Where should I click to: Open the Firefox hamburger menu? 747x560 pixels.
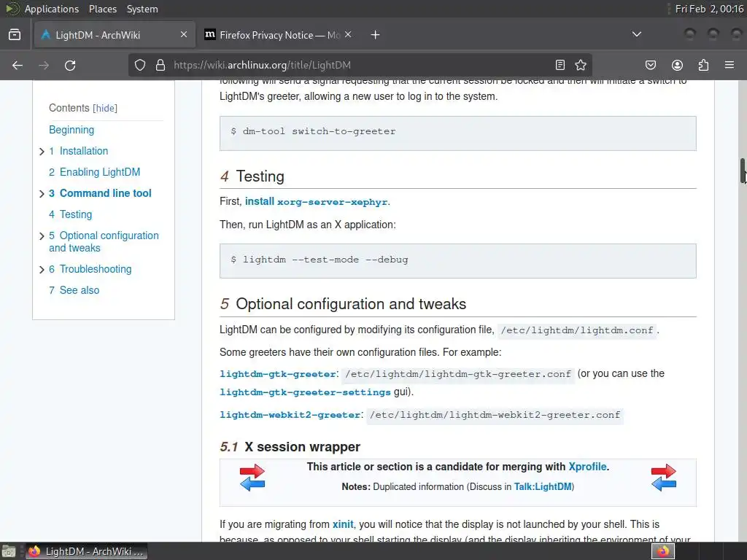pyautogui.click(x=729, y=65)
